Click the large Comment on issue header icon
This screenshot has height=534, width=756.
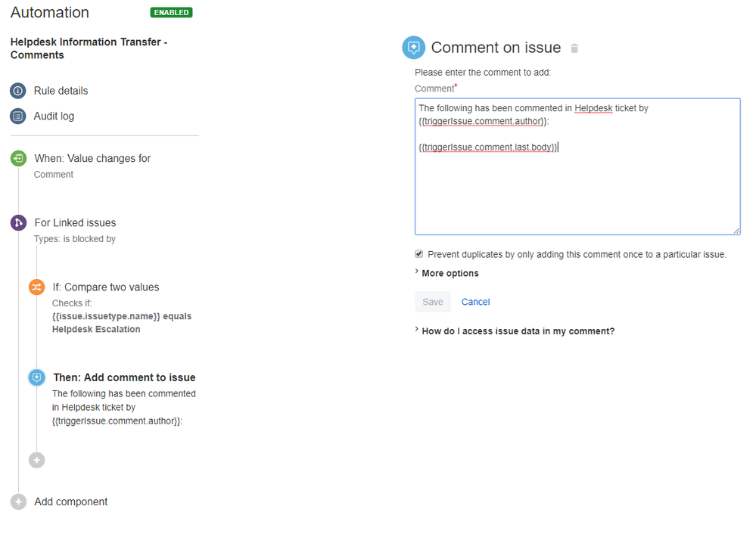coord(414,47)
